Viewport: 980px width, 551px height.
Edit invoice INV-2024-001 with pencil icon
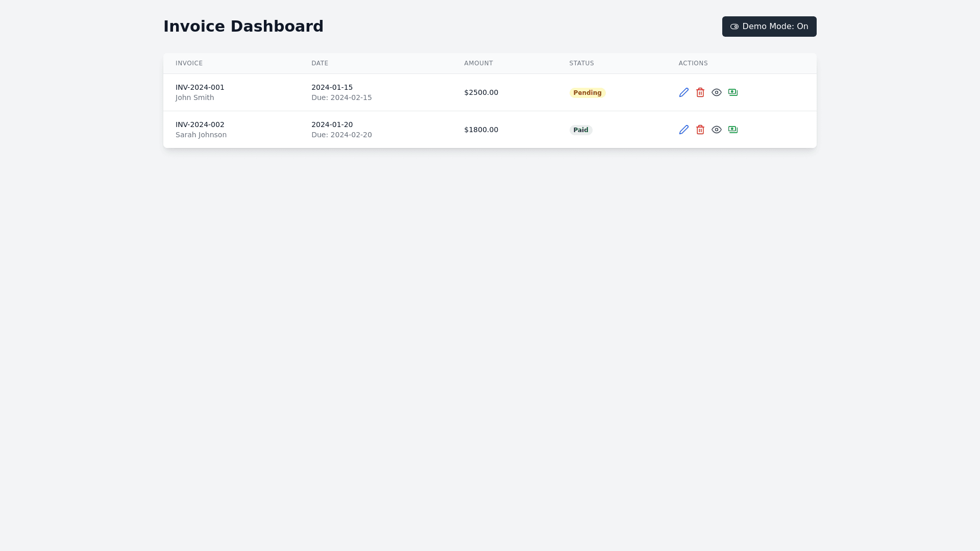pos(683,92)
